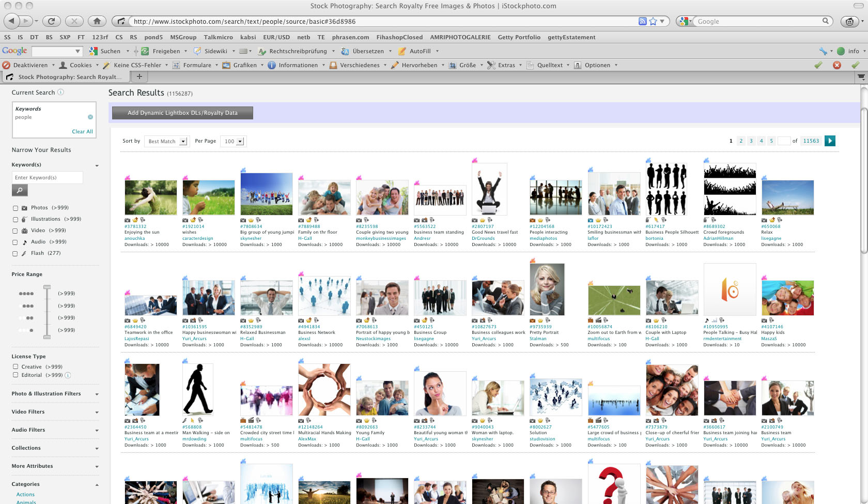The width and height of the screenshot is (868, 504).
Task: Click the Übersetzen translate icon
Action: pyautogui.click(x=345, y=51)
